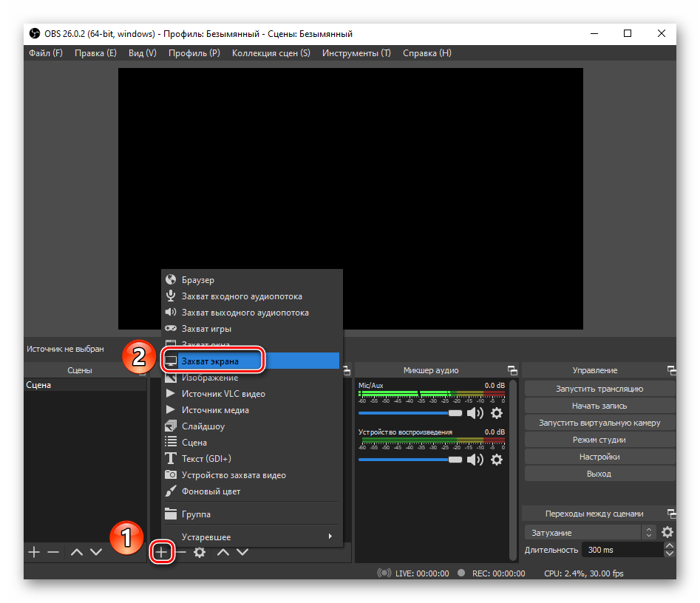Click the audio mixer vertical scrollbar
700x603 pixels.
point(513,469)
